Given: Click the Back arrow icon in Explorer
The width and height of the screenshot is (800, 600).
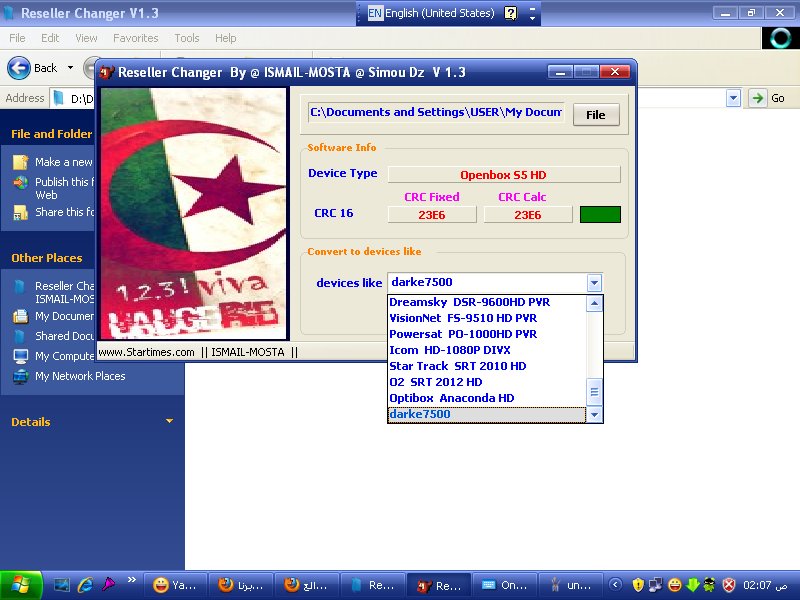Looking at the screenshot, I should [19, 68].
